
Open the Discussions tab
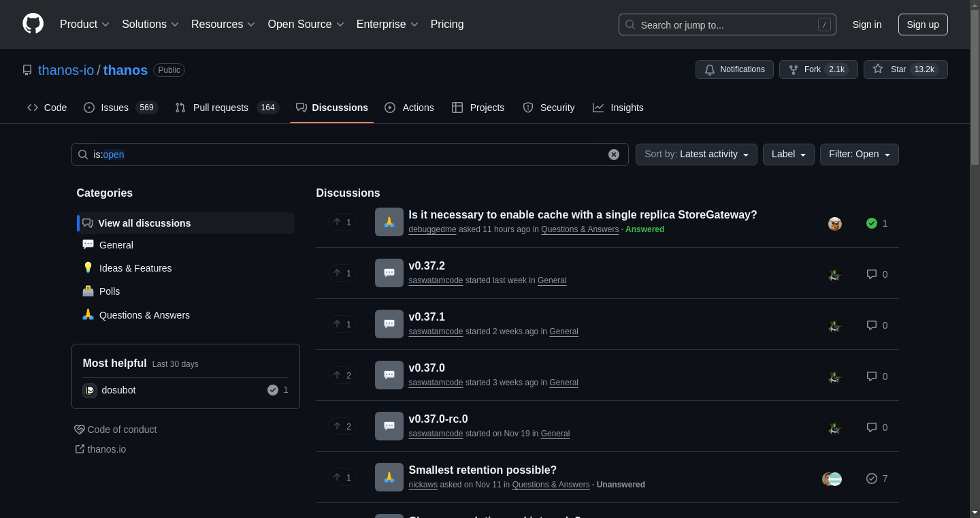click(x=332, y=108)
